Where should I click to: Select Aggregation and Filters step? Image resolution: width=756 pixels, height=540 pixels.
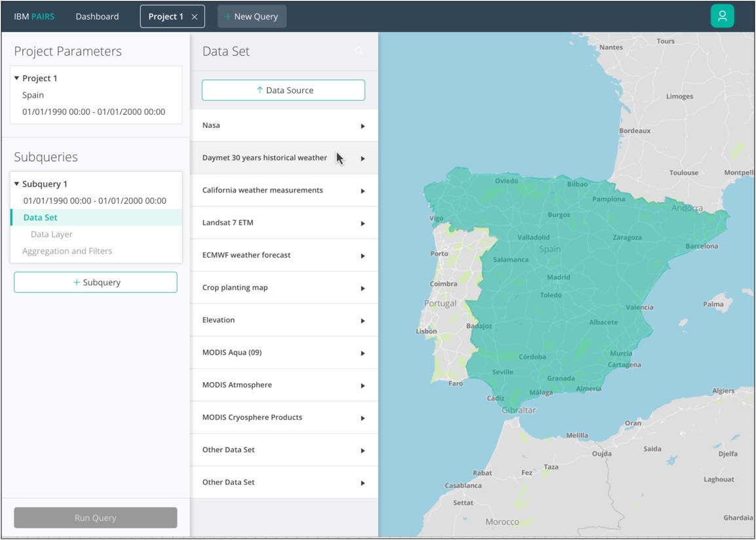tap(67, 251)
